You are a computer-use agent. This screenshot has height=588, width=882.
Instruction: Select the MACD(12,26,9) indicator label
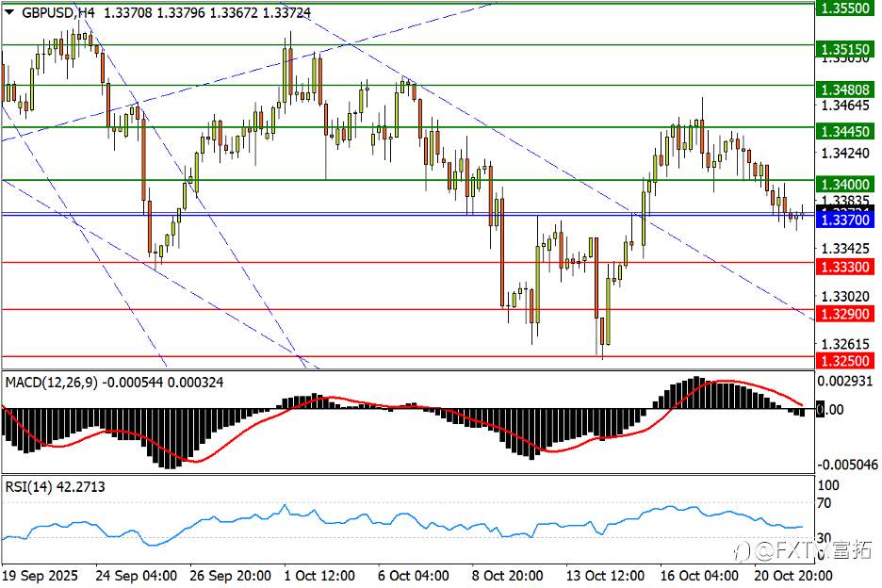pos(51,383)
